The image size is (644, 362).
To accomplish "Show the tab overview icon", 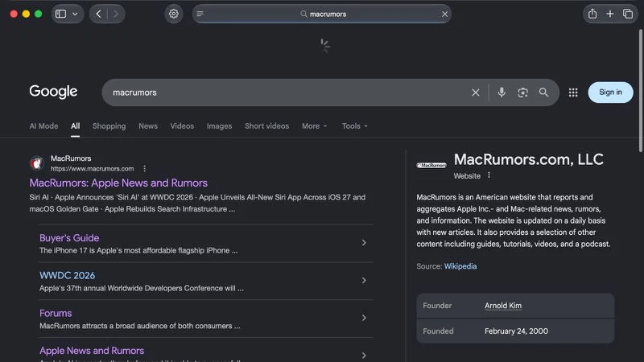I will (x=628, y=14).
